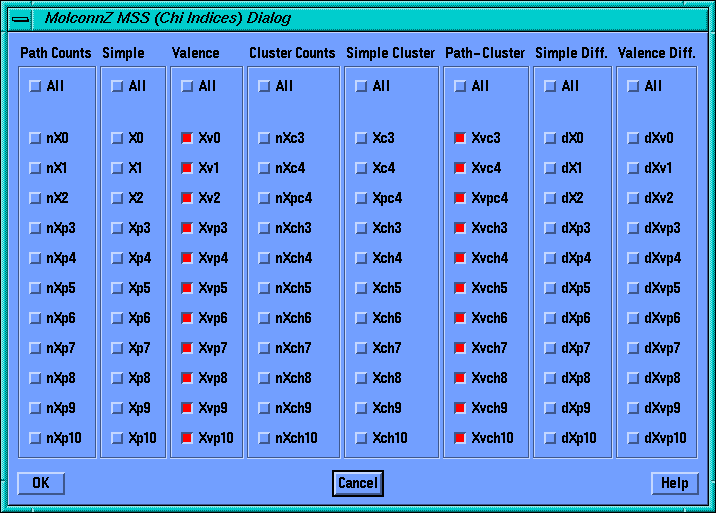The height and width of the screenshot is (513, 716).
Task: Select All under Valence Diff.
Action: pyautogui.click(x=634, y=87)
